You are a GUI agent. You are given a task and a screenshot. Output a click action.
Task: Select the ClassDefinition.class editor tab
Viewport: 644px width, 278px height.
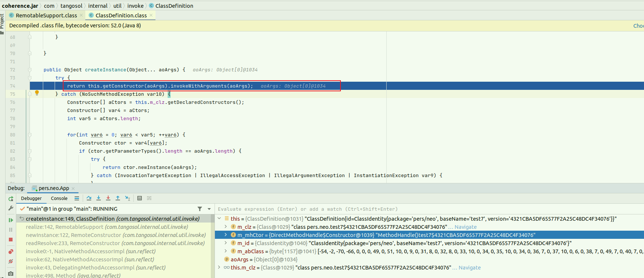click(x=121, y=16)
